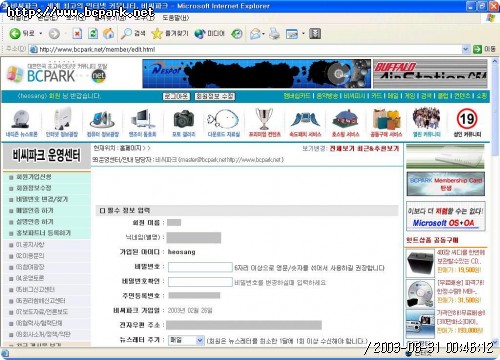
Task: Click the IE Forward arrow button
Action: pos(54,33)
